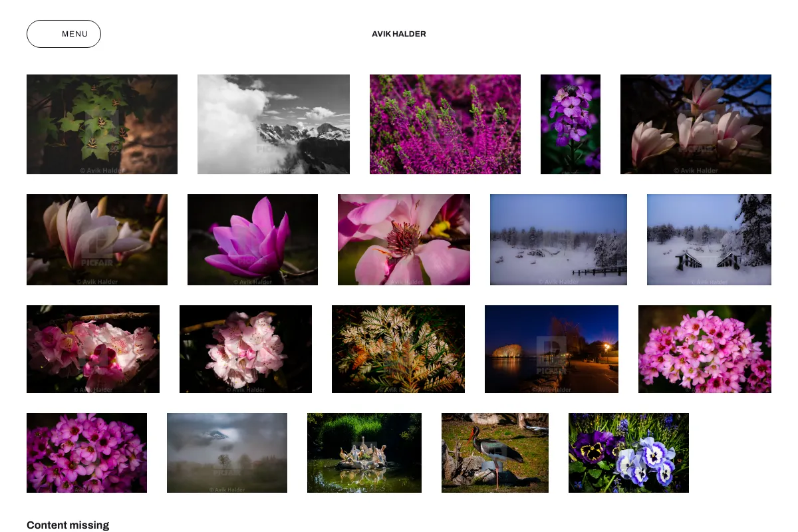Viewport: 798px width, 532px height.
Task: View the black stork standing photo
Action: point(495,453)
